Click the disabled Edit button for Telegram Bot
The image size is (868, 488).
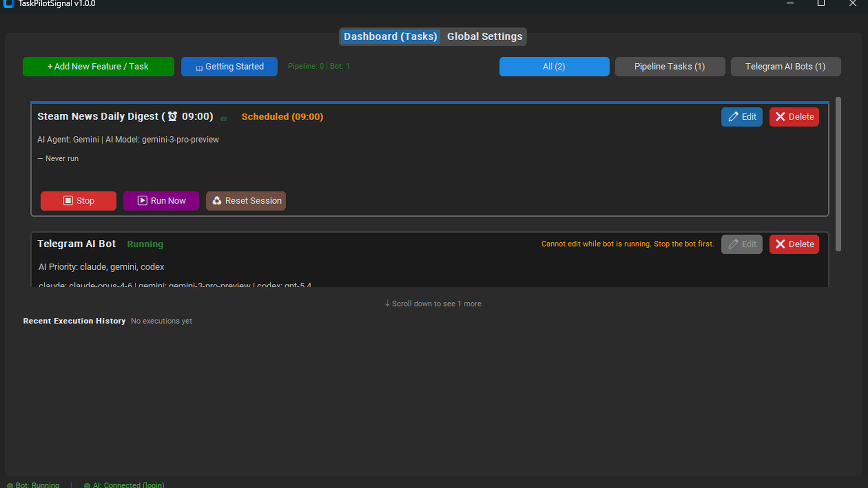(x=741, y=244)
